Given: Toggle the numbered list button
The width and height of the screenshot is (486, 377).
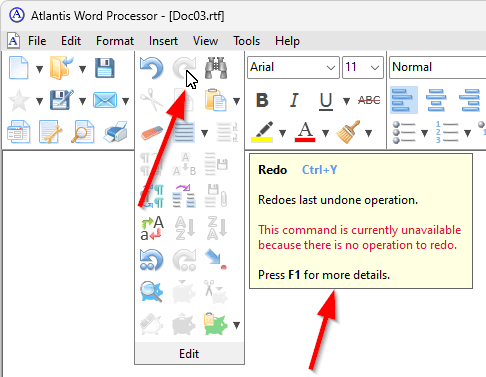Looking at the screenshot, I should [x=447, y=132].
